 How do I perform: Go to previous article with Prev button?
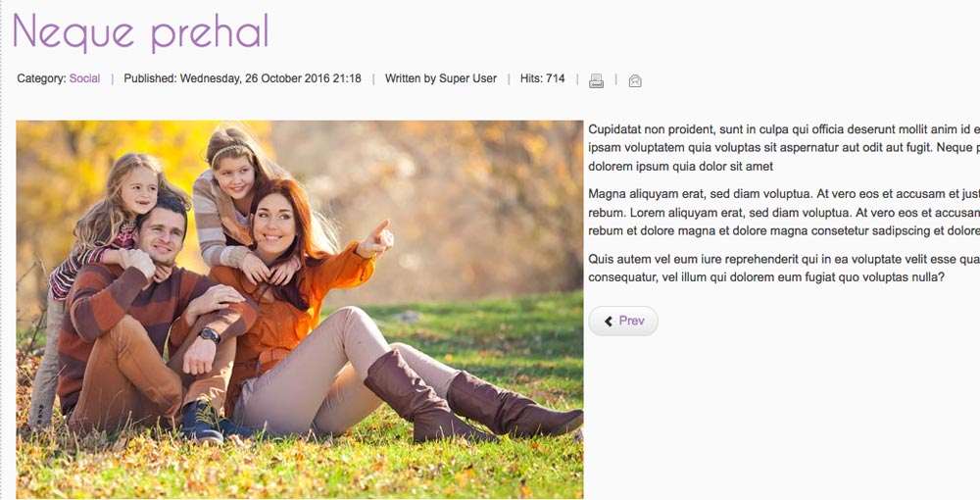(x=623, y=322)
